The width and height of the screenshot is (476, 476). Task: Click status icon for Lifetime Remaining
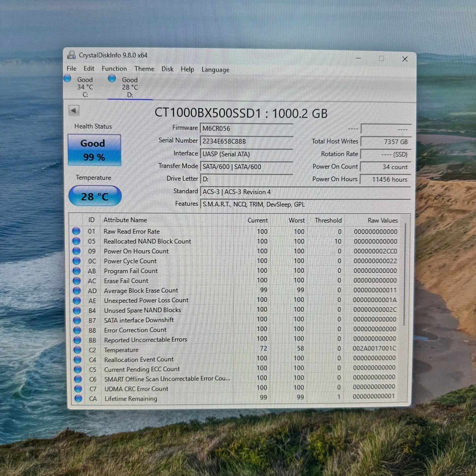coord(78,399)
